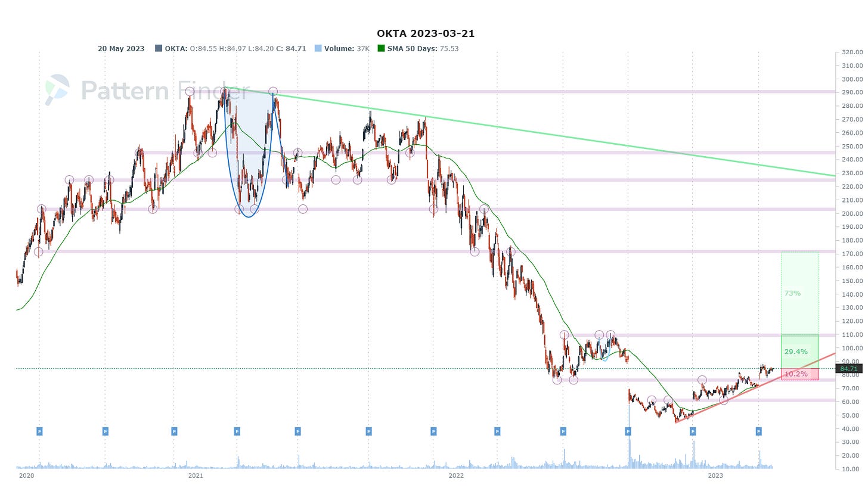
Task: Click the 170.00 price axis label
Action: (x=853, y=254)
